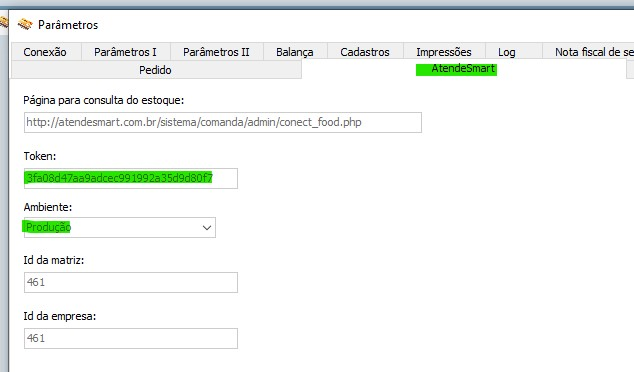Click the 'Token:' label
The image size is (634, 372).
40,156
